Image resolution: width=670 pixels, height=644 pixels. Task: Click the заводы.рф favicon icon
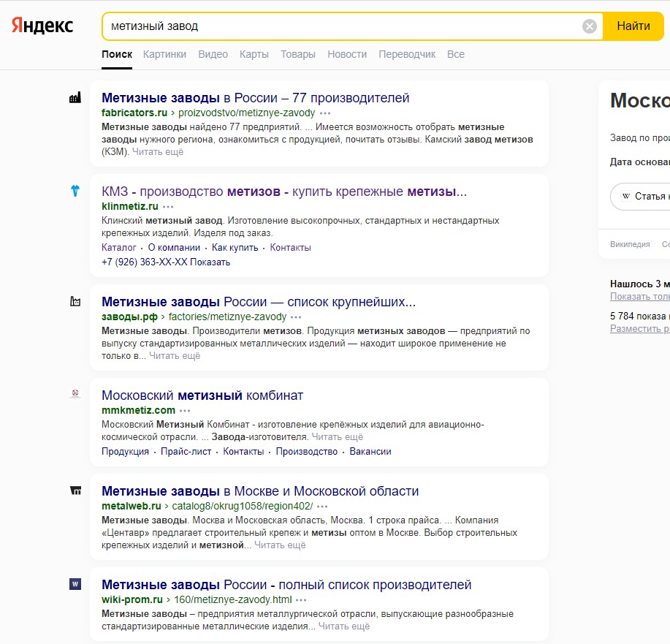tap(75, 301)
